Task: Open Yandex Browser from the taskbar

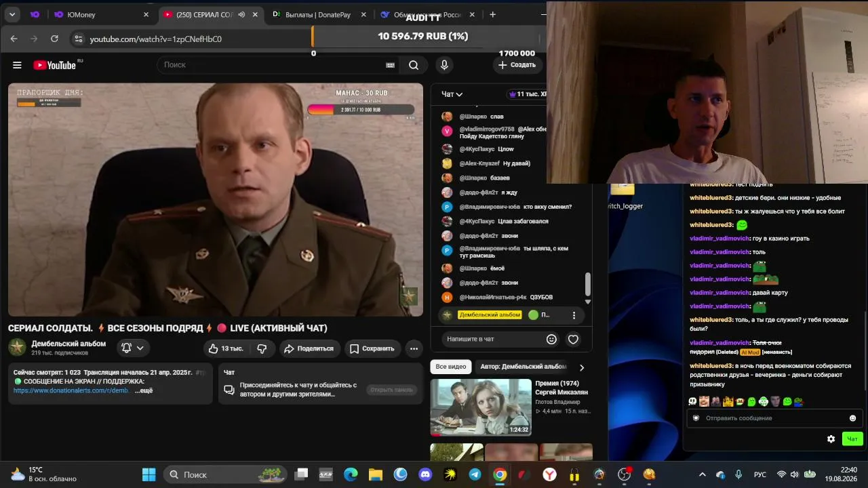Action: 549,474
